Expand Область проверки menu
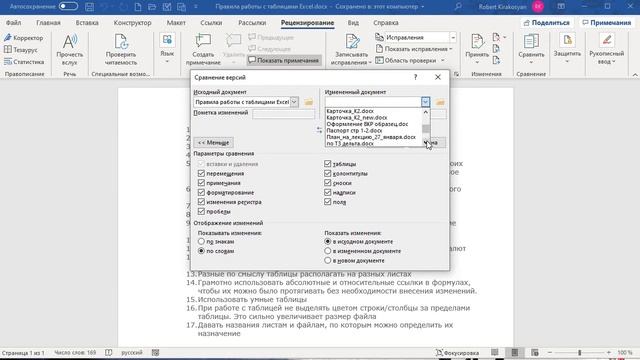 410,60
